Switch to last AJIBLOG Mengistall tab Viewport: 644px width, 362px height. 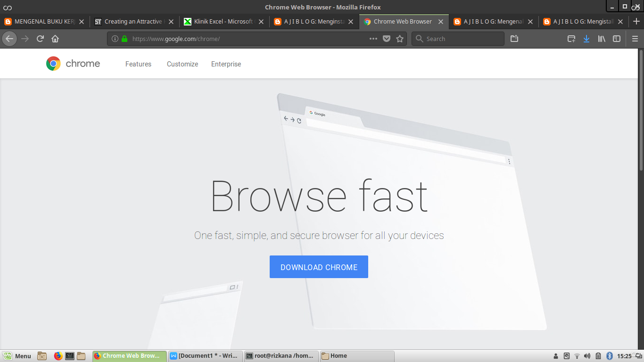pos(583,22)
